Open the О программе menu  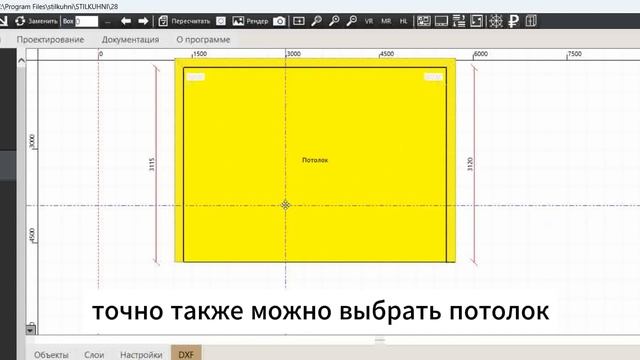pos(203,40)
